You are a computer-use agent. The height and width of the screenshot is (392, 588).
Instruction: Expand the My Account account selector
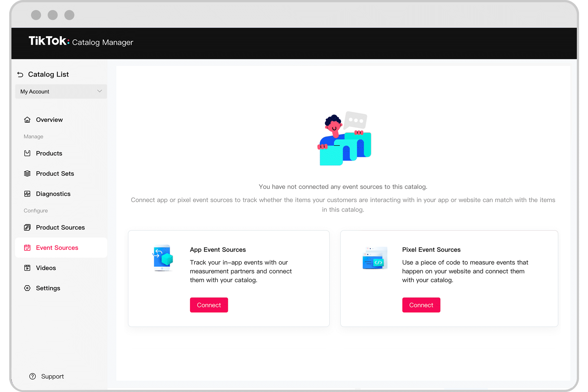coord(61,91)
